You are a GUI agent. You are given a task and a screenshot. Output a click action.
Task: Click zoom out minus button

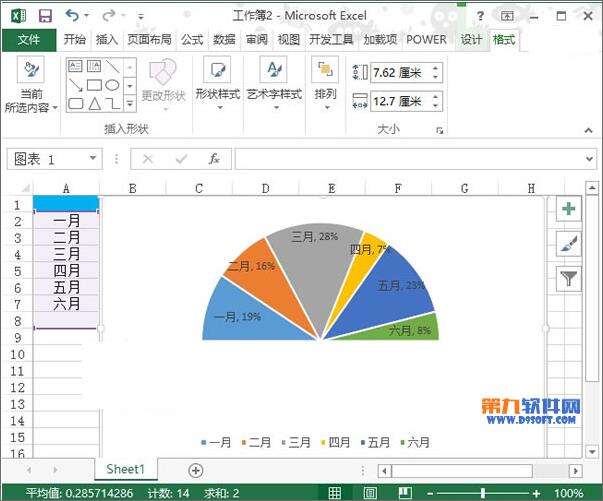430,493
